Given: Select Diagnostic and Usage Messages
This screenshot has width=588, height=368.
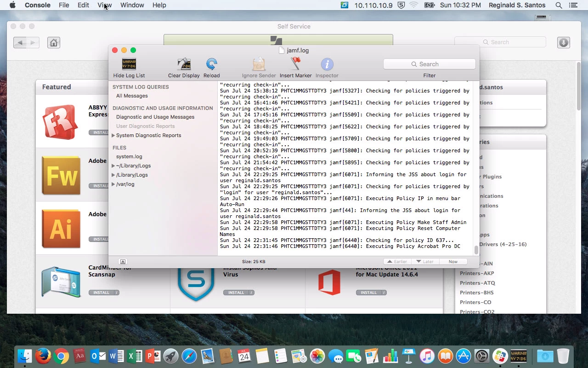Looking at the screenshot, I should click(155, 117).
